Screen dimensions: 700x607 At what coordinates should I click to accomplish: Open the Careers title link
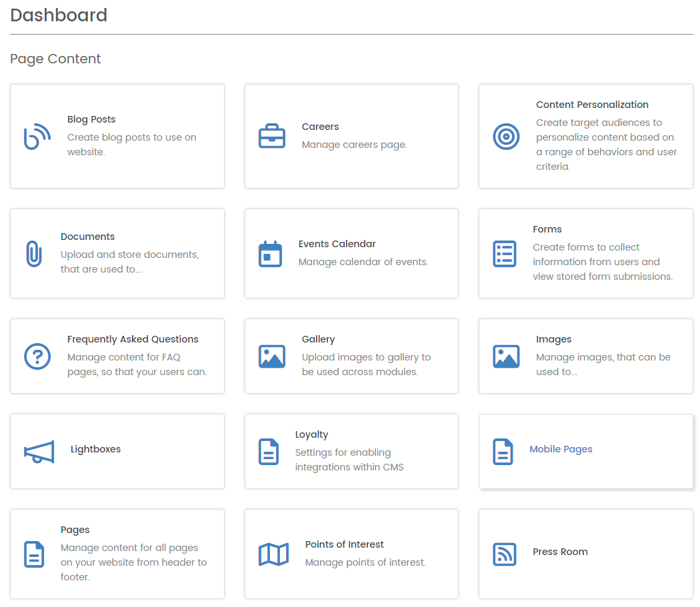(x=320, y=127)
